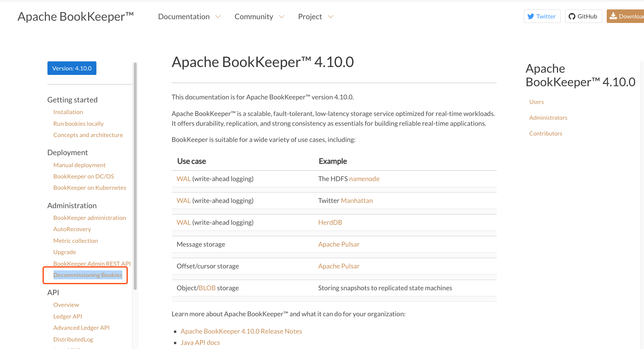Open the Ledger API page
The image size is (644, 349).
(x=68, y=316)
